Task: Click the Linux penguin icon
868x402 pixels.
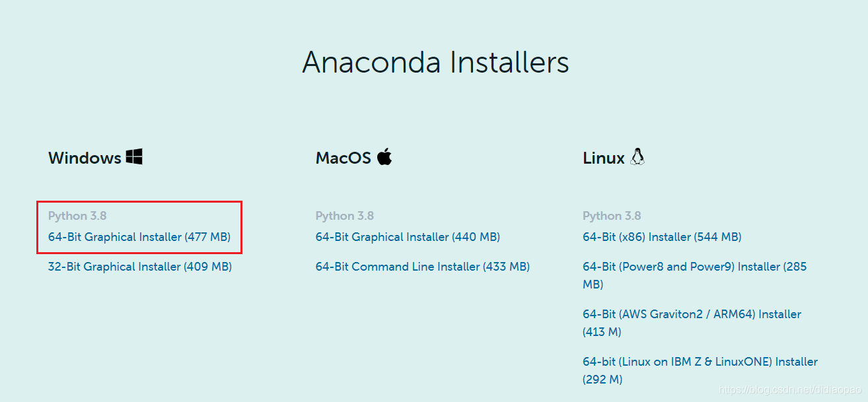Action: (x=637, y=157)
